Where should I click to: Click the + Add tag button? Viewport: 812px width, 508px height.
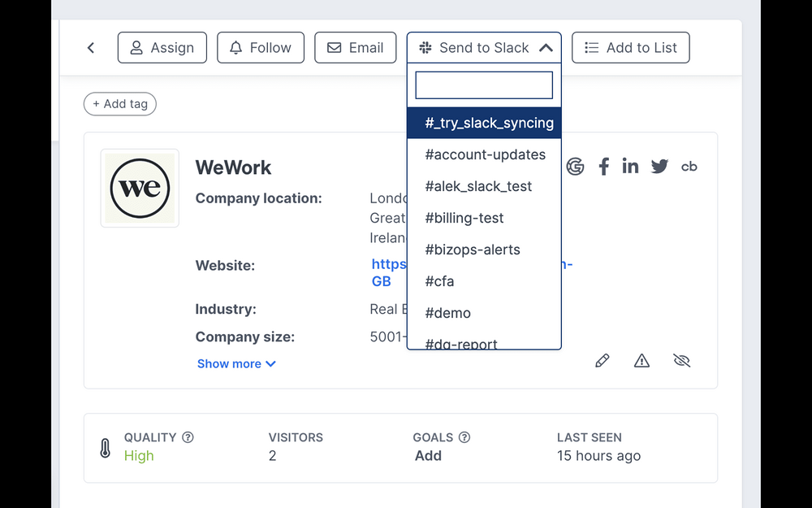[119, 104]
